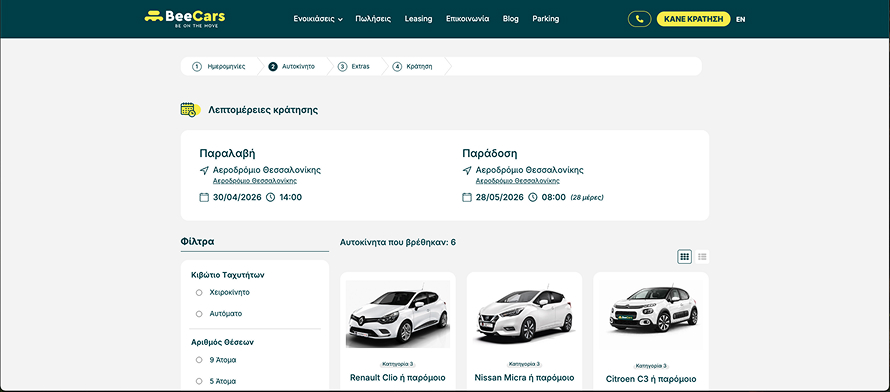Click pickup date 30/04/2026

point(237,197)
